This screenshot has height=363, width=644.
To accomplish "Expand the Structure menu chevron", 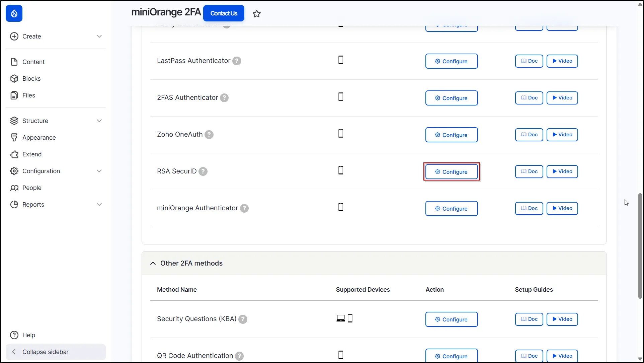I will click(x=99, y=121).
